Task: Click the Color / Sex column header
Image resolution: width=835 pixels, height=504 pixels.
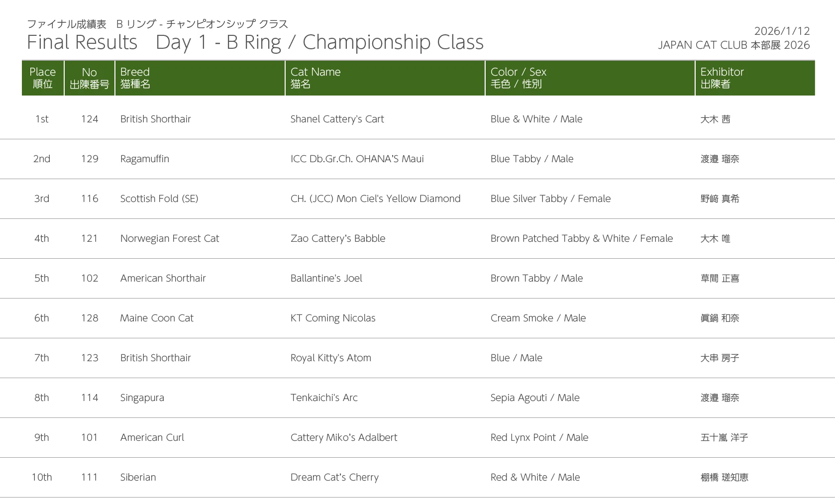Action: click(519, 78)
